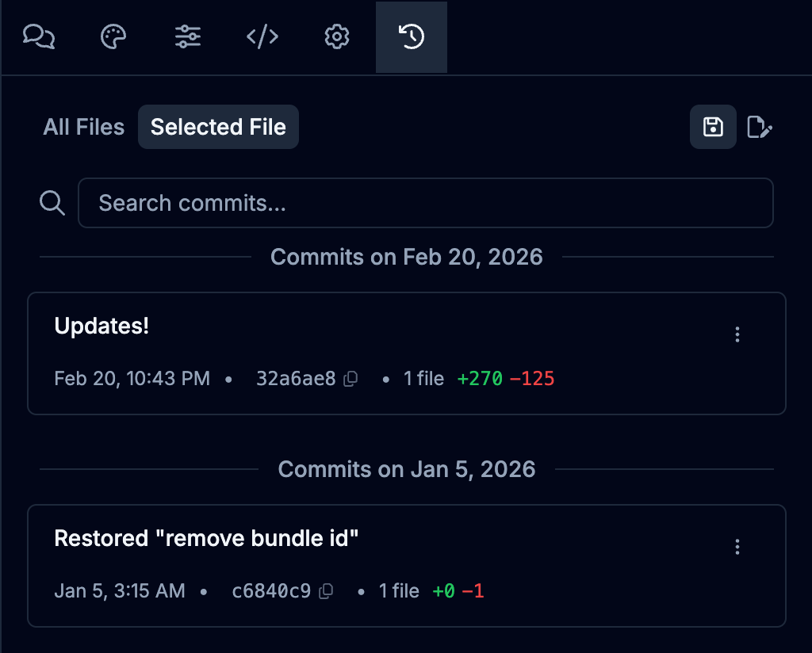Image resolution: width=812 pixels, height=653 pixels.
Task: Copy commit hash 32a6ae8
Action: (351, 379)
